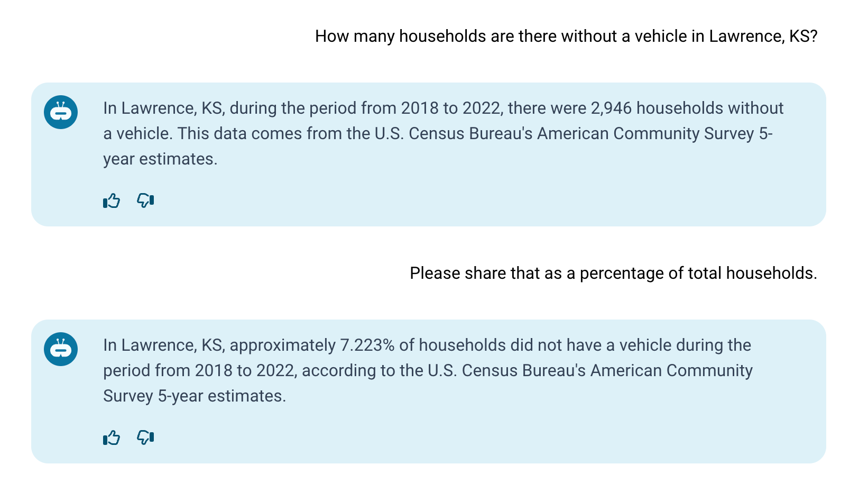This screenshot has width=868, height=492.
Task: Click 'Census Bureau's American Community' in second answer
Action: click(x=607, y=370)
